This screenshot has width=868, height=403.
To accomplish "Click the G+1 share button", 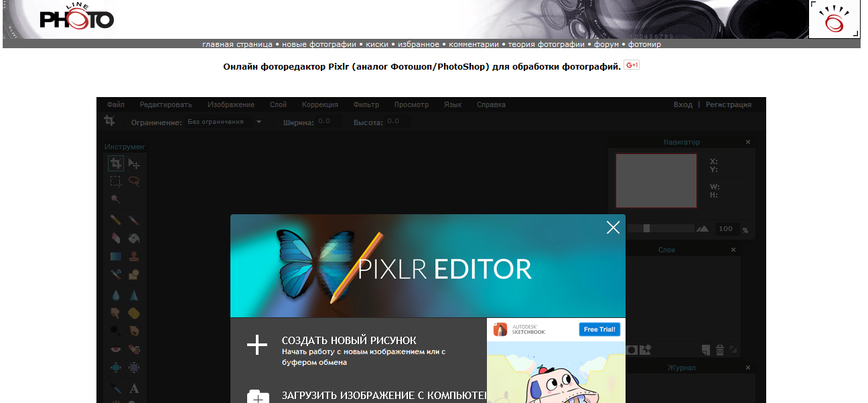I will 632,65.
